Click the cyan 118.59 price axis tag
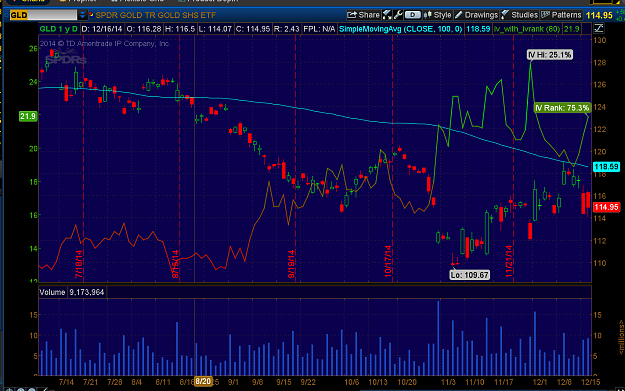The height and width of the screenshot is (391, 625). (606, 167)
